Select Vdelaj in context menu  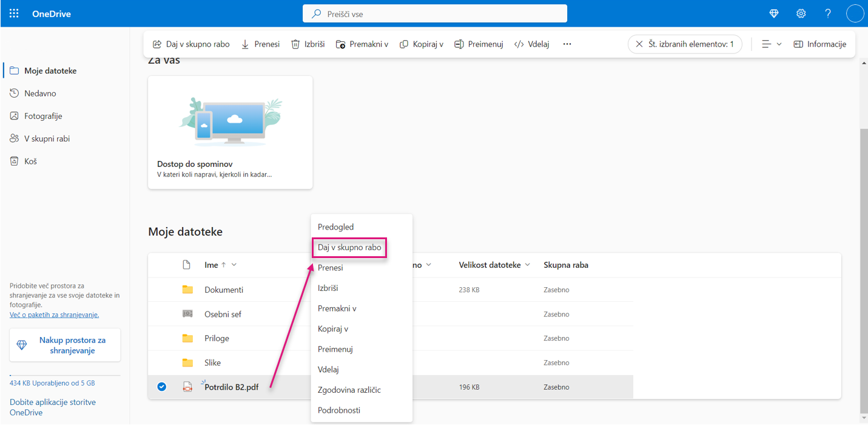(x=362, y=369)
